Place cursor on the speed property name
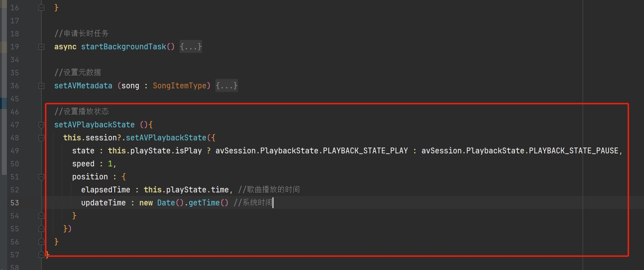This screenshot has height=270, width=644. tap(83, 164)
